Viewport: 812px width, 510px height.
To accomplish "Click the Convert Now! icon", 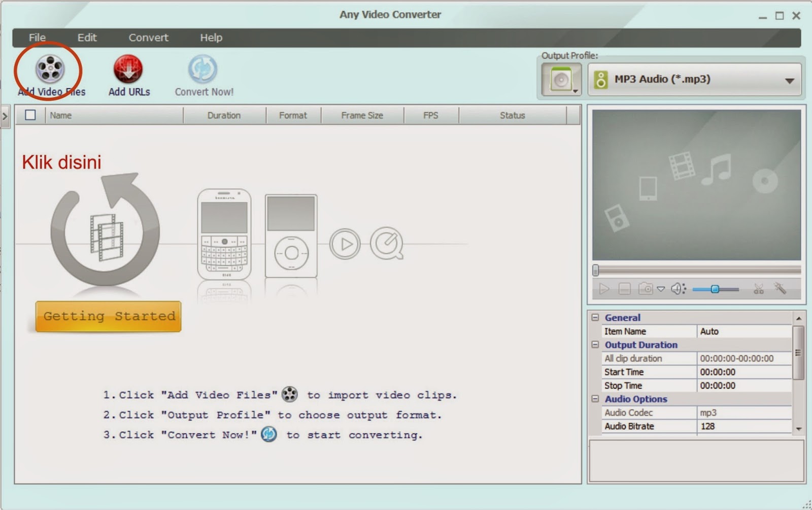I will click(x=202, y=70).
